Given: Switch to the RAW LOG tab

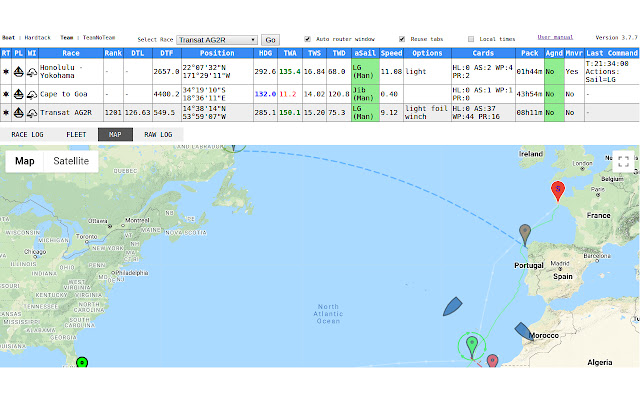Looking at the screenshot, I should pyautogui.click(x=158, y=134).
